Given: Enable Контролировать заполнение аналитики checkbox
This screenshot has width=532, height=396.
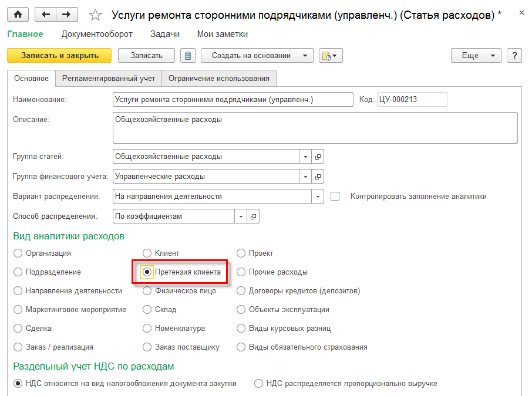Looking at the screenshot, I should point(335,197).
